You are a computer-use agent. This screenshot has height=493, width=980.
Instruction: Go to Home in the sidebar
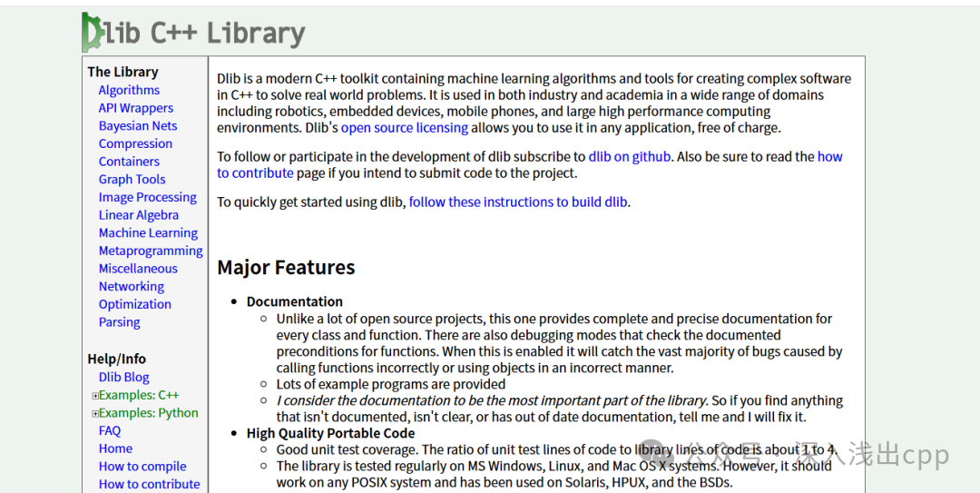coord(115,449)
